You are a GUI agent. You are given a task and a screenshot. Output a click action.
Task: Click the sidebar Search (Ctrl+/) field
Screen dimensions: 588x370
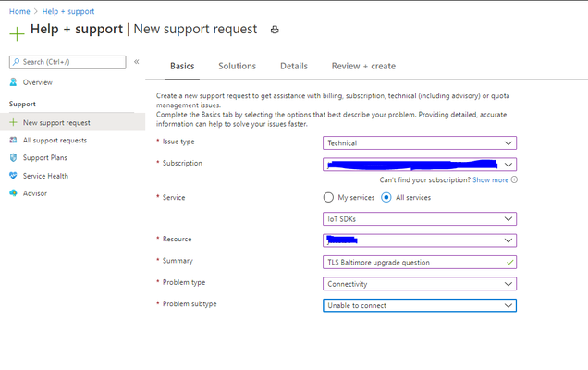[x=67, y=62]
